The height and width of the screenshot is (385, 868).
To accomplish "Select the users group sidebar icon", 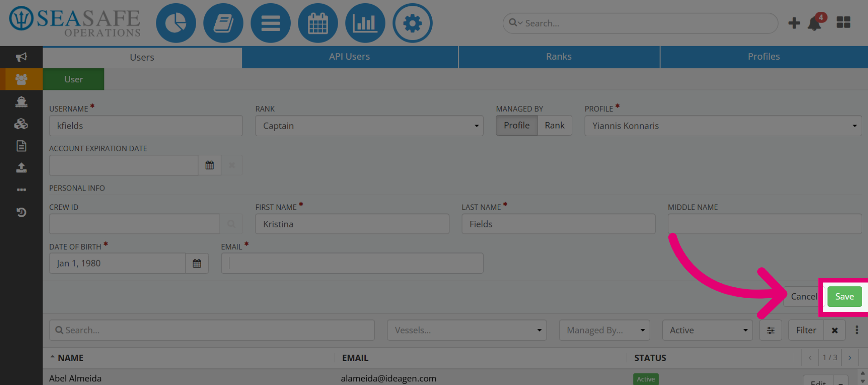I will tap(21, 79).
